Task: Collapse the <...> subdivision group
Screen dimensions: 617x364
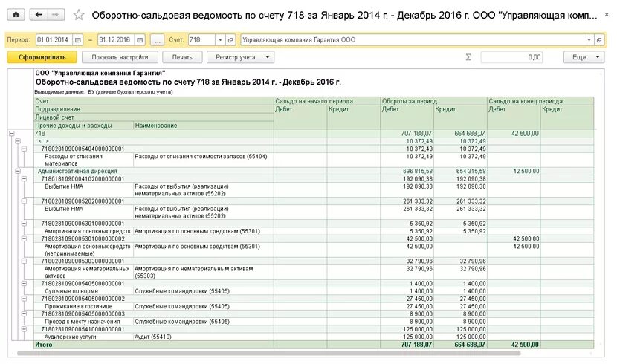Action: 18,141
